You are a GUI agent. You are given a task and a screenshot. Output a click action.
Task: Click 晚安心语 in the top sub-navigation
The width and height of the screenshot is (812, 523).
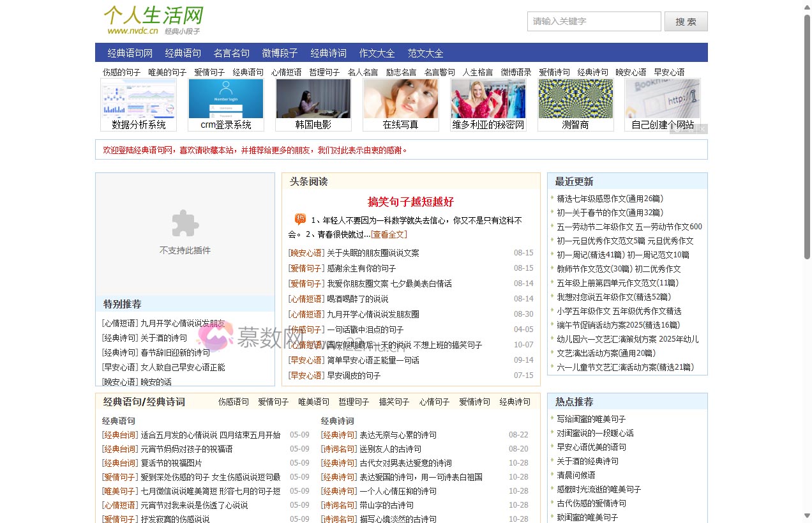631,72
